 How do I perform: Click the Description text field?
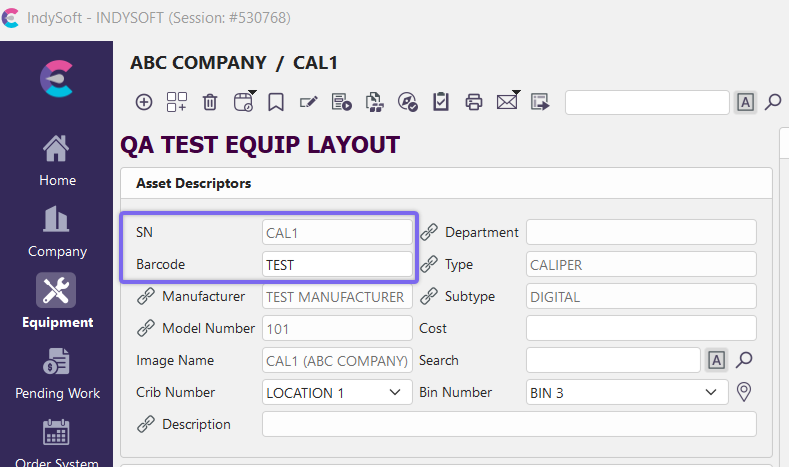pos(509,424)
